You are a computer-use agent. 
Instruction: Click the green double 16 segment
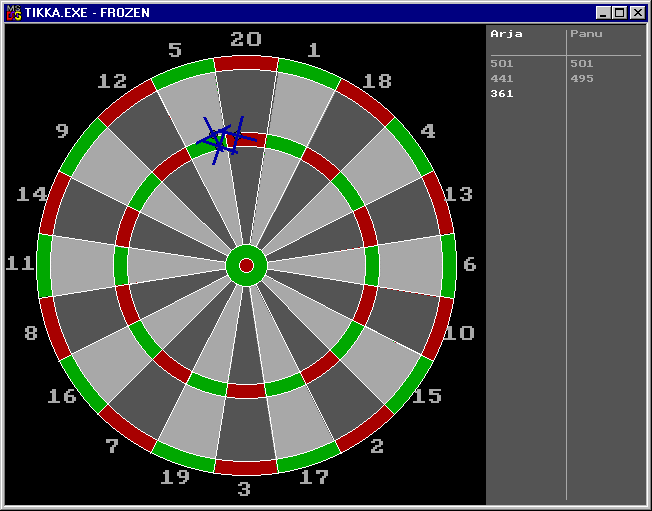click(x=83, y=385)
